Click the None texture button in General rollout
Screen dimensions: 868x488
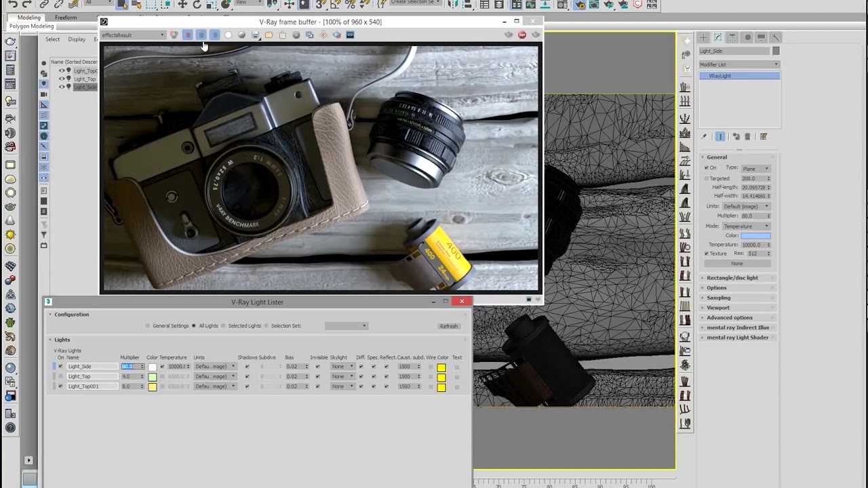coord(737,263)
